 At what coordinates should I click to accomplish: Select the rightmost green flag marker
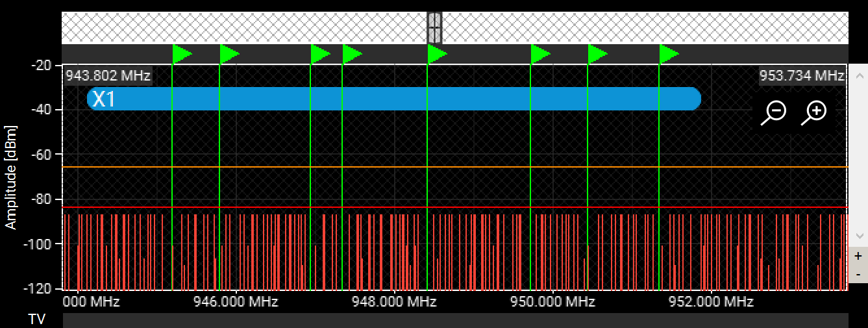point(669,54)
